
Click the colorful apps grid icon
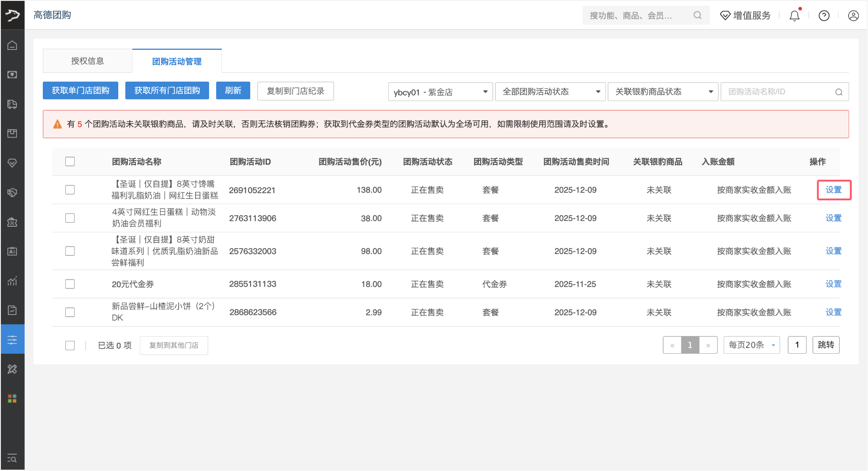point(12,399)
